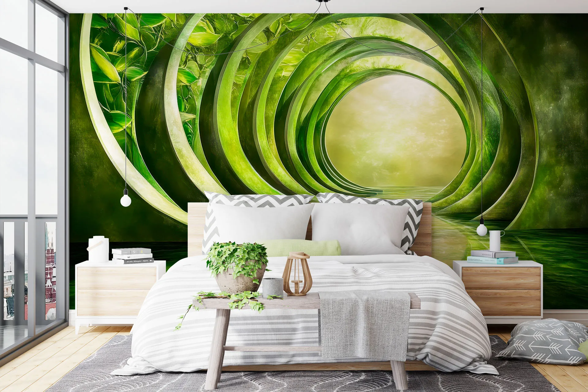Click the gray knitted throw blanket
Screen dimensions: 588x392
(x=364, y=325)
